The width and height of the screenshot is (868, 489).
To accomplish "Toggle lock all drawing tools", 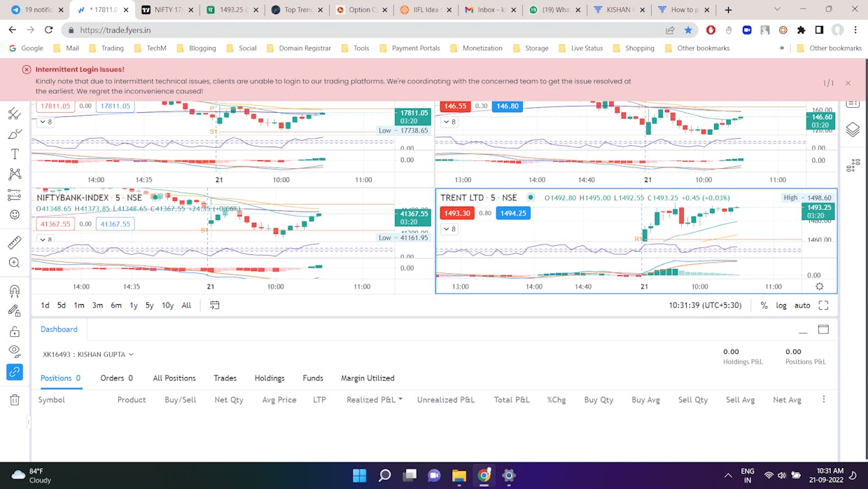I will click(15, 331).
